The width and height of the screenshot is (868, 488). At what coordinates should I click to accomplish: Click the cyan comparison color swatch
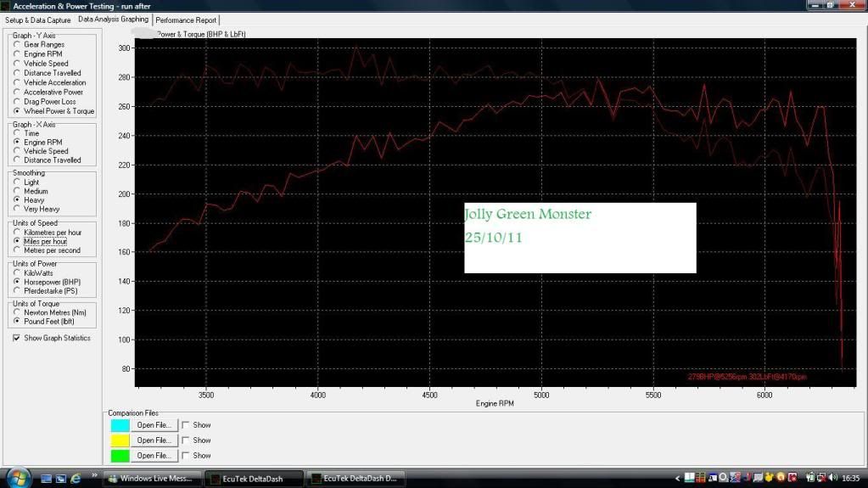(x=119, y=425)
